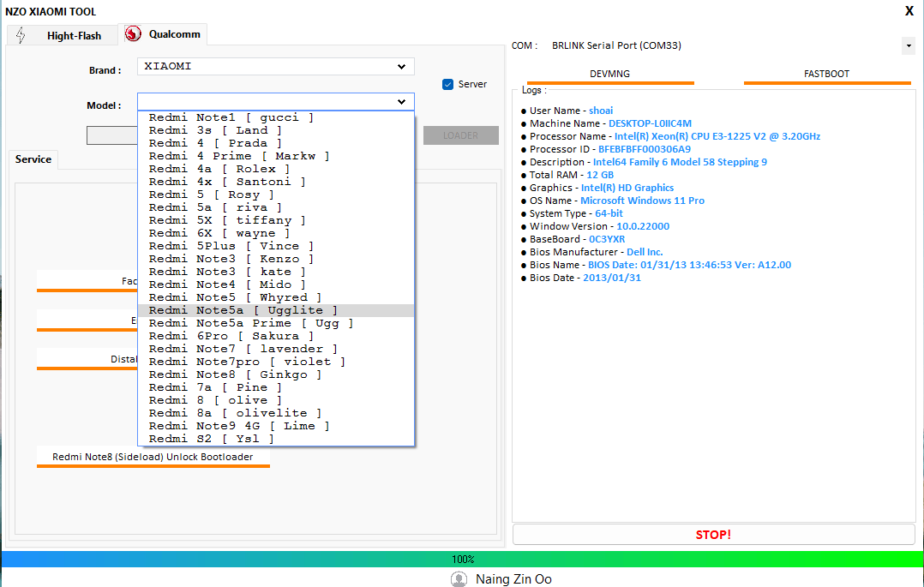Switch to the Hight-Flash tab
This screenshot has height=587, width=924.
coord(62,35)
